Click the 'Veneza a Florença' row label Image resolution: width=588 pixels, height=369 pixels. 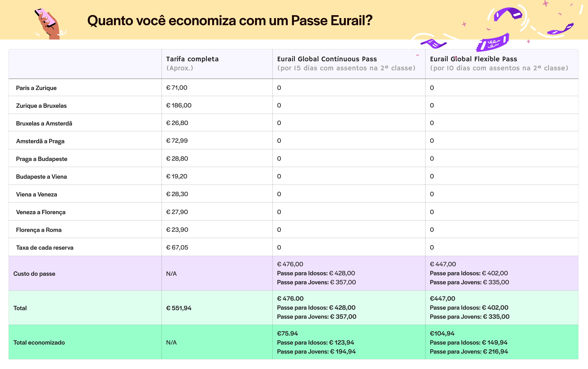(41, 212)
